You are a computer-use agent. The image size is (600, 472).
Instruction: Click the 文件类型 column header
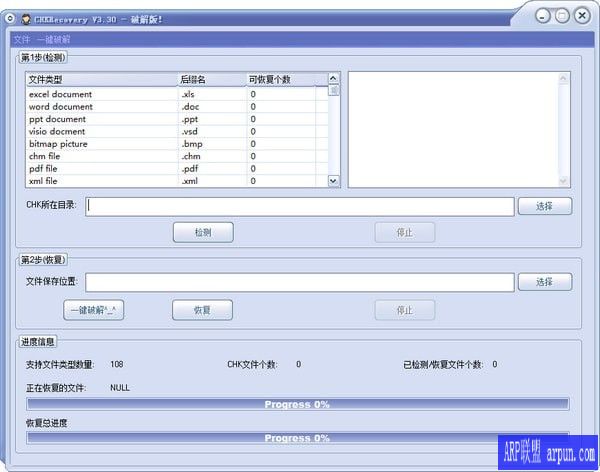coord(102,80)
